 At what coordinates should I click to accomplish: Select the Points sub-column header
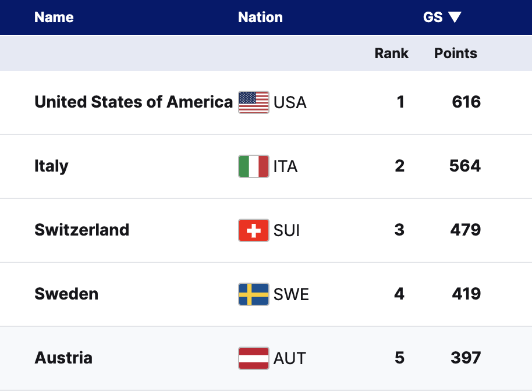[456, 54]
